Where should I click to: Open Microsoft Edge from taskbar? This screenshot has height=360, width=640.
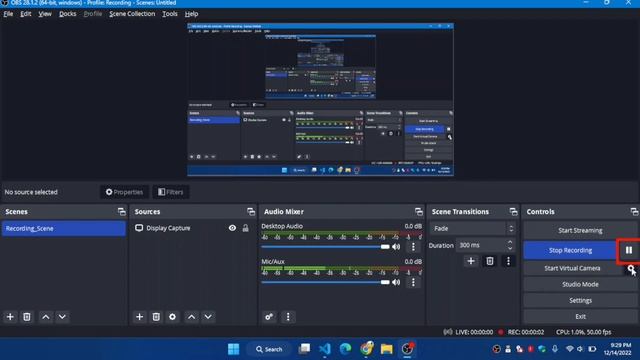point(345,349)
